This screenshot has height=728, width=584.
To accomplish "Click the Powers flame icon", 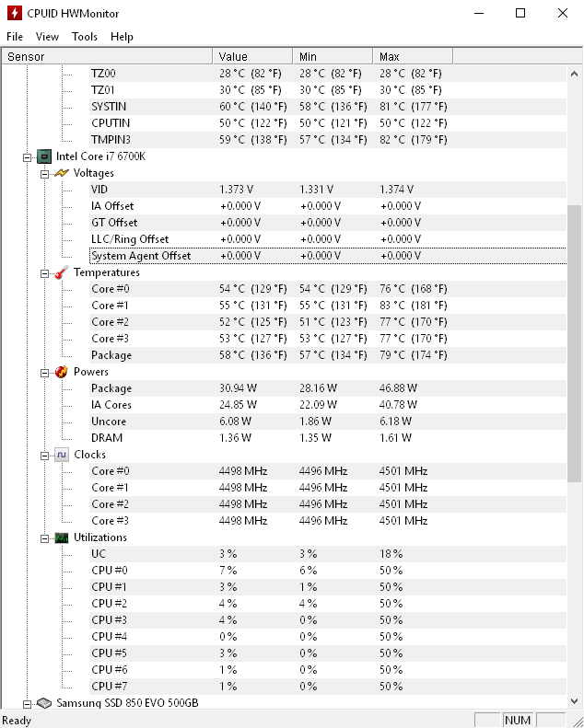I will 62,372.
